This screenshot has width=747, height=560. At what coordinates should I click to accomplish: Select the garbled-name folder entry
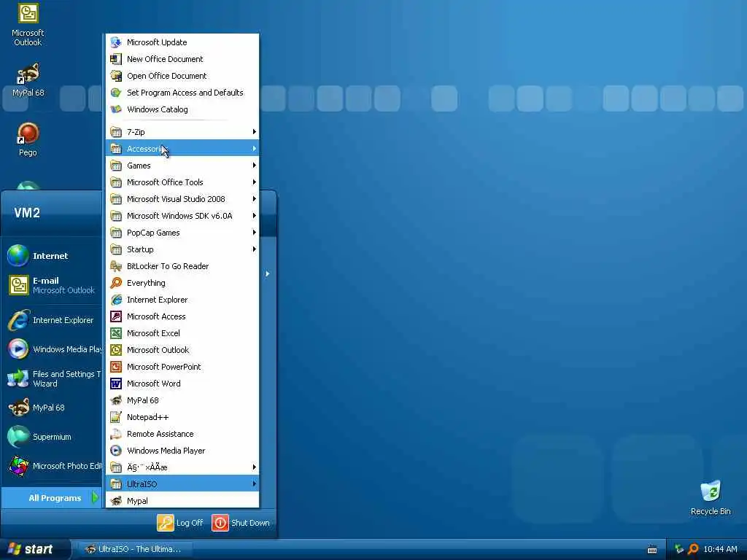pyautogui.click(x=182, y=467)
